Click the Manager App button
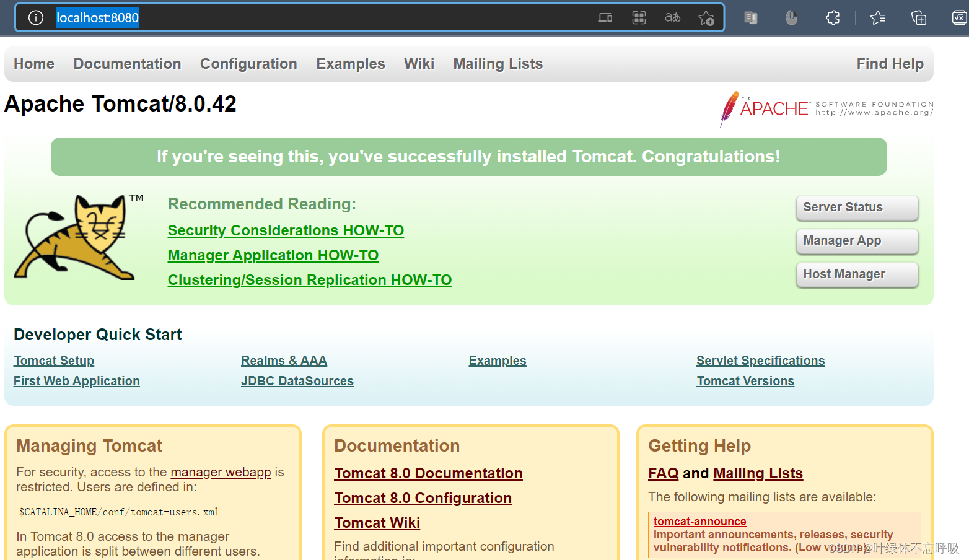 857,241
